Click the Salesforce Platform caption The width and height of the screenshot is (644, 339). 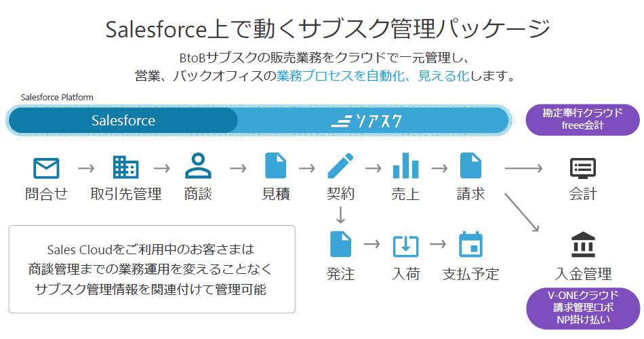tap(57, 98)
